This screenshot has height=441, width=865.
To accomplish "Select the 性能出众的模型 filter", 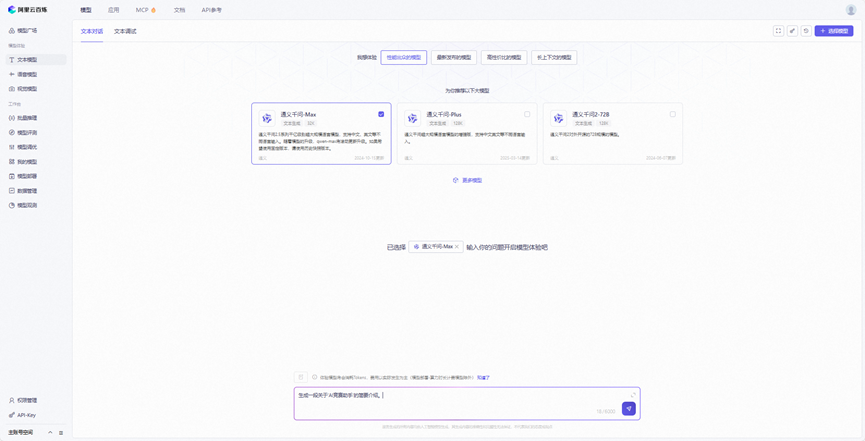I will click(404, 57).
